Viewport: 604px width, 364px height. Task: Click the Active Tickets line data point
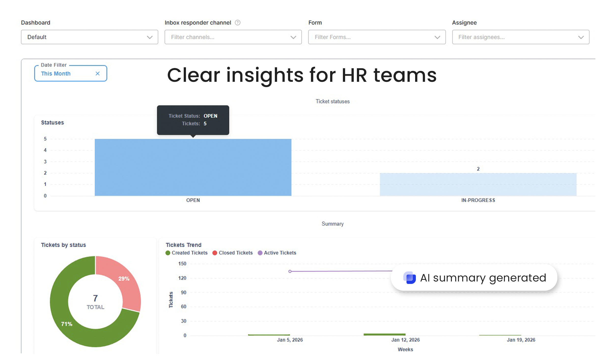290,271
